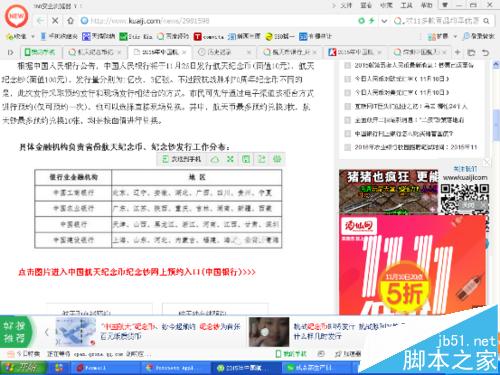Open the 工具 menu
500x375 pixels.
(x=406, y=5)
